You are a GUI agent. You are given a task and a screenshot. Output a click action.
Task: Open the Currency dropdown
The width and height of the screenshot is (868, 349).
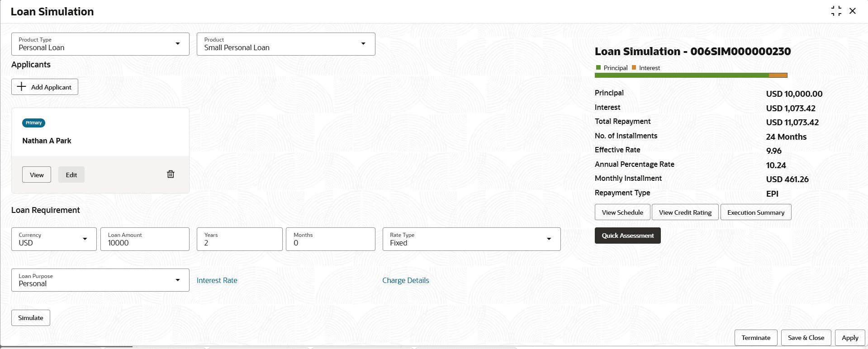(85, 239)
